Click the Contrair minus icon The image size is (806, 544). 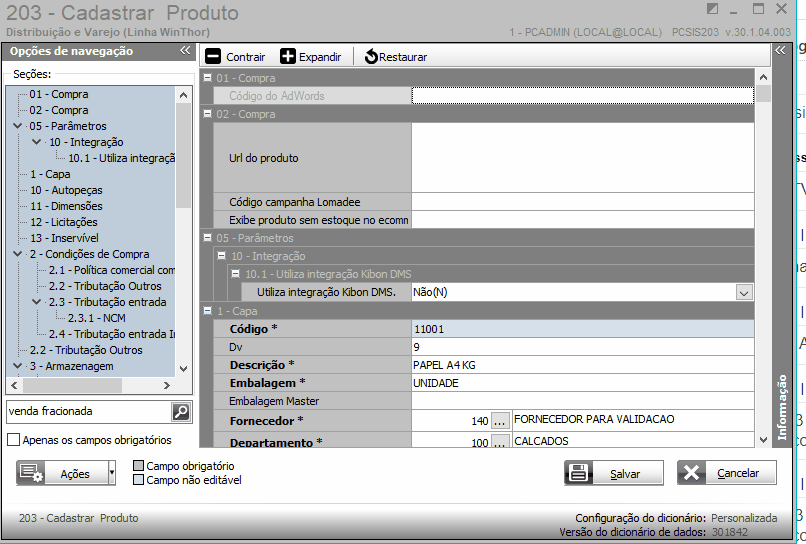[x=212, y=57]
